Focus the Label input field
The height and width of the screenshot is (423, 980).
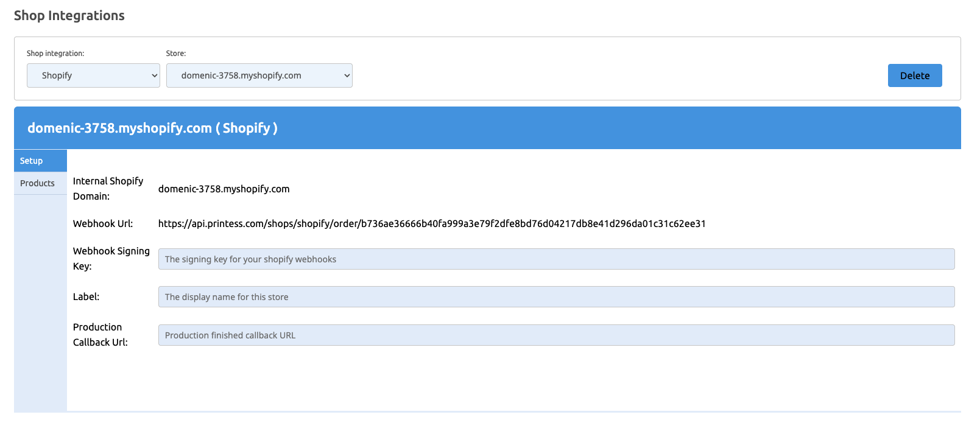pos(556,296)
